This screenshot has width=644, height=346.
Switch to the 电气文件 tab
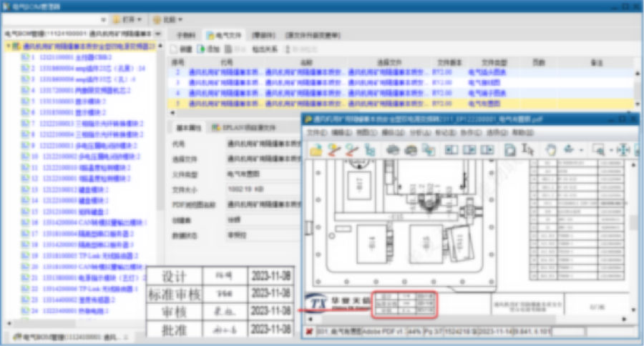pos(225,35)
